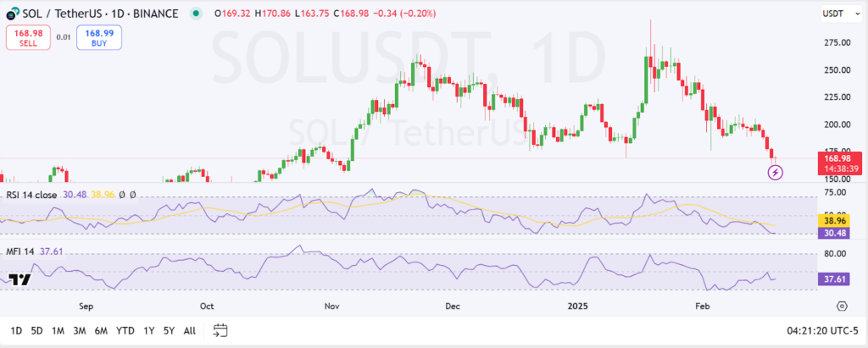Image resolution: width=868 pixels, height=348 pixels.
Task: Click the 168.98 SELL button
Action: [x=29, y=36]
